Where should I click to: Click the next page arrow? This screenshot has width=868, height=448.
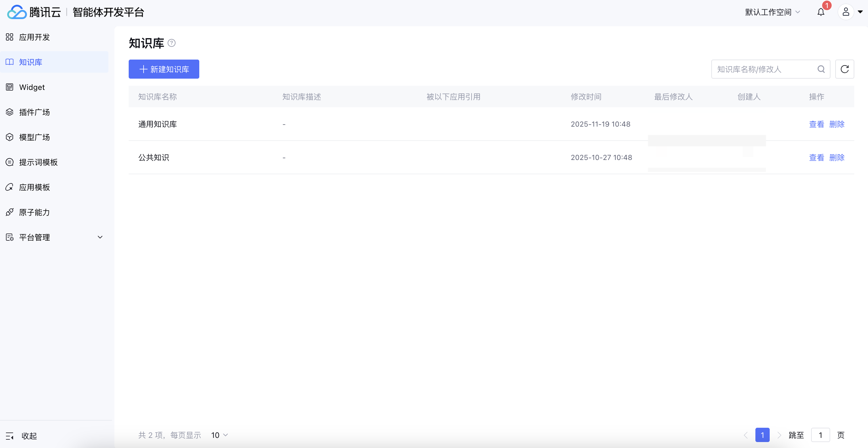[779, 435]
